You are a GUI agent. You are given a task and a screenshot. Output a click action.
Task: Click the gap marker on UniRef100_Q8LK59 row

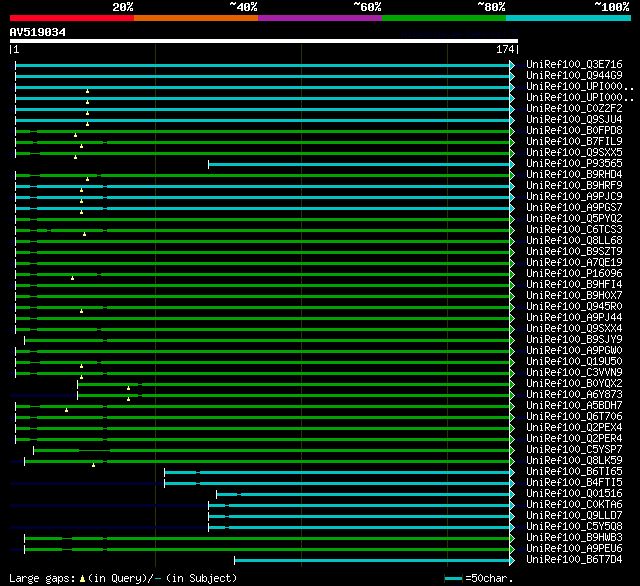tap(93, 465)
